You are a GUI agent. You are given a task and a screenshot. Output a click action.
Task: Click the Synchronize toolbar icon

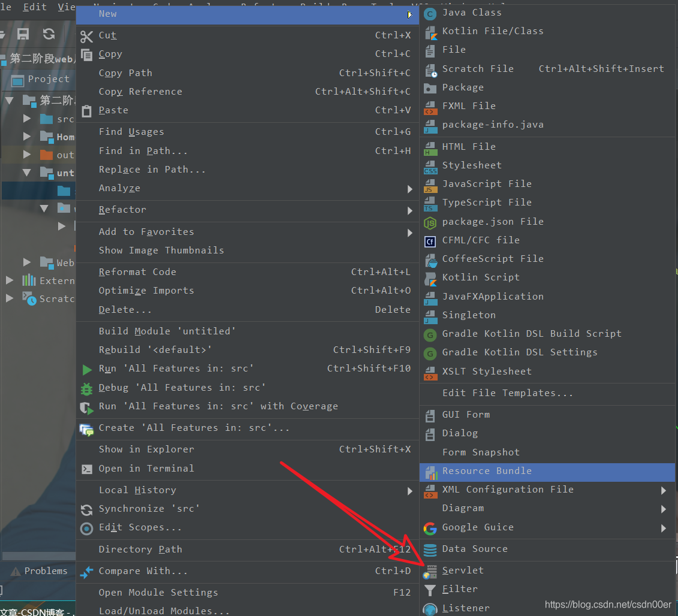49,34
